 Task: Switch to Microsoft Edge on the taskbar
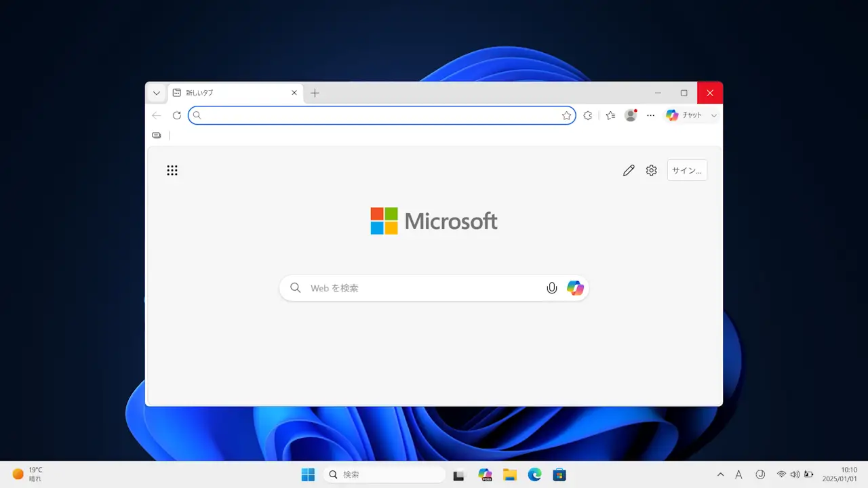(x=535, y=474)
